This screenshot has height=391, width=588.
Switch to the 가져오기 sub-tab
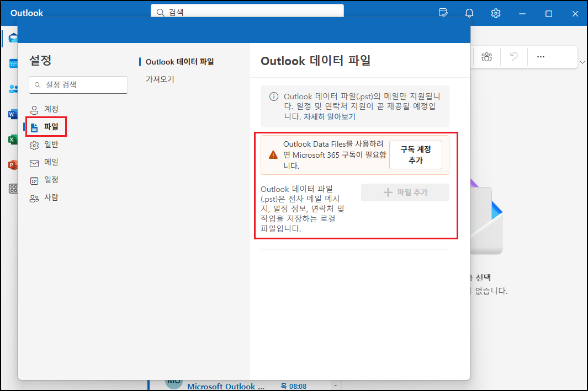tap(160, 79)
